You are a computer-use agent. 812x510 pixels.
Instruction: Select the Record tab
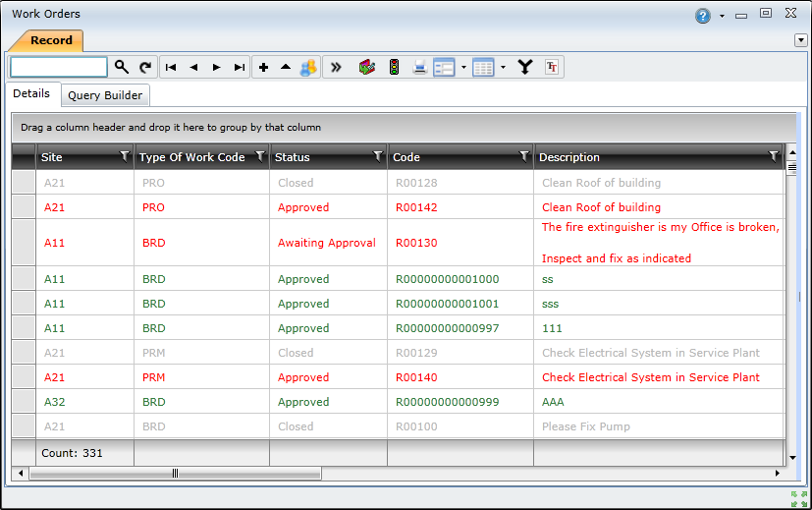pos(51,40)
